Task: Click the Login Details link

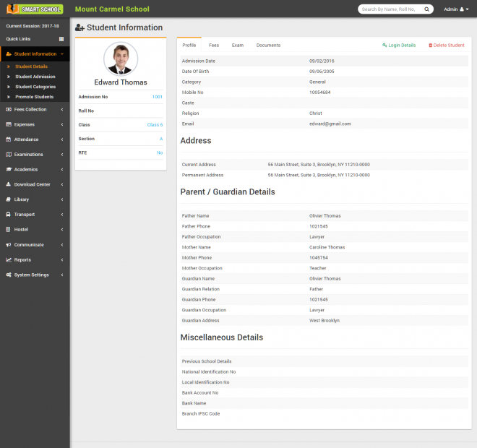Action: [x=400, y=46]
